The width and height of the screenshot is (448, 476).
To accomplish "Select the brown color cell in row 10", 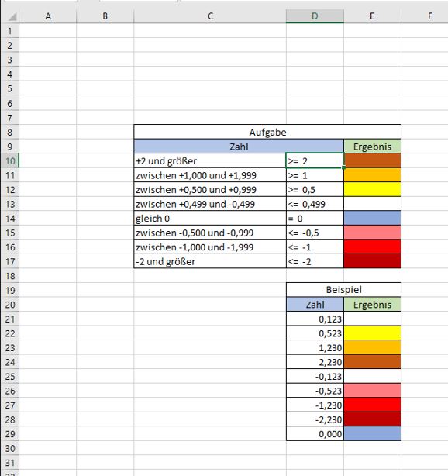I will tap(372, 161).
